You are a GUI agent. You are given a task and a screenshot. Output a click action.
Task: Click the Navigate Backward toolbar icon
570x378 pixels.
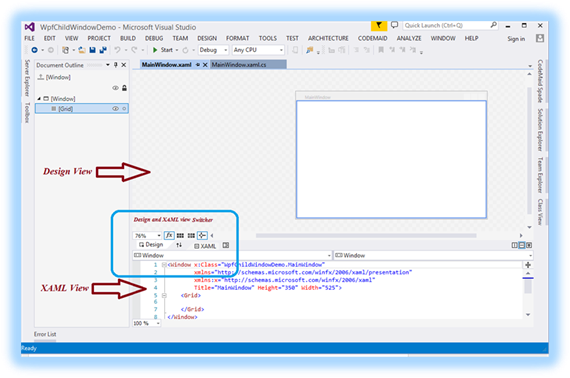pyautogui.click(x=35, y=50)
